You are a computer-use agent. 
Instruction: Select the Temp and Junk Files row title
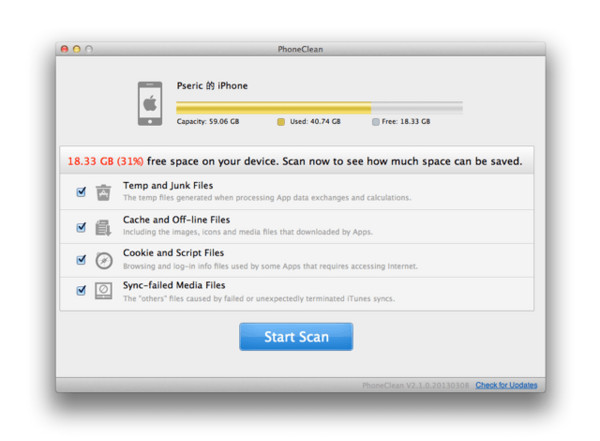(x=168, y=185)
